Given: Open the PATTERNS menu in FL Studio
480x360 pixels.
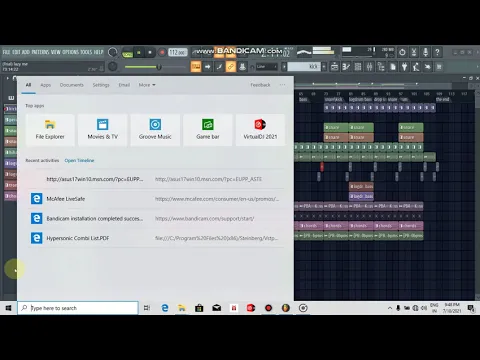Looking at the screenshot, I should (40, 52).
